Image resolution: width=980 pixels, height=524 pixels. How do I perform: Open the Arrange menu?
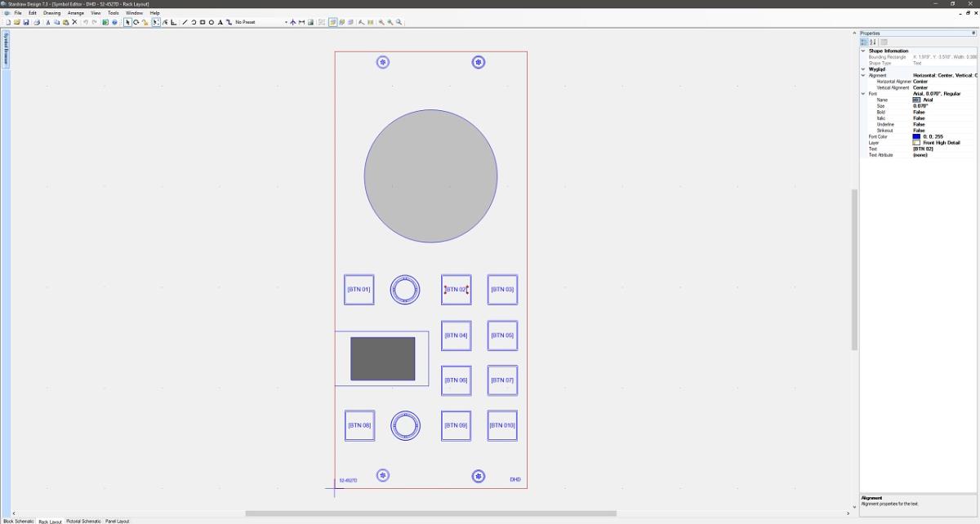coord(75,13)
